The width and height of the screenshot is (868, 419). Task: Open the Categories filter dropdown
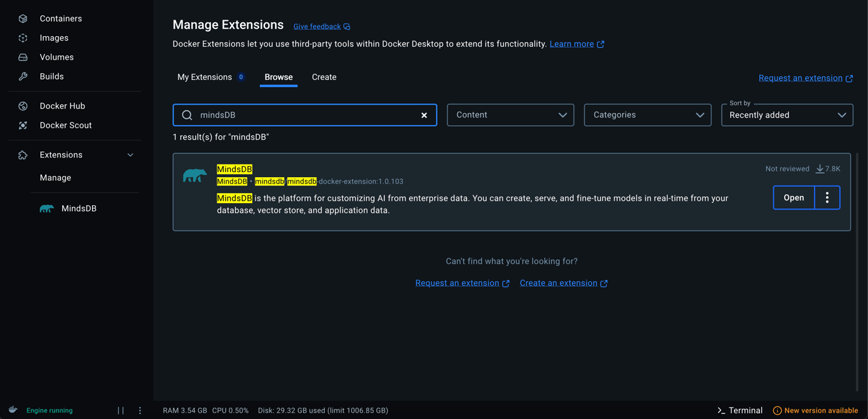click(x=648, y=115)
